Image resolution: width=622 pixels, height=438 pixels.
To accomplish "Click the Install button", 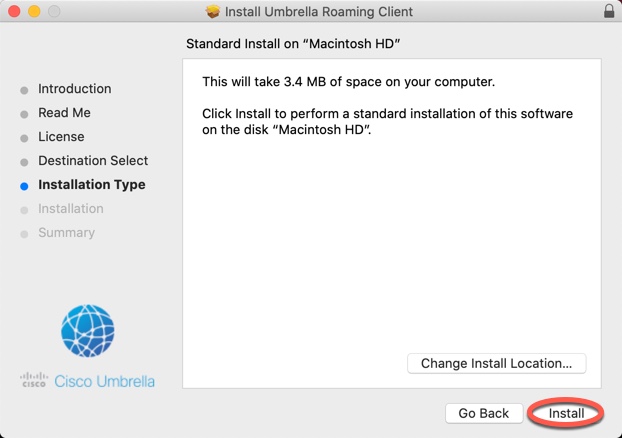I will [x=566, y=413].
